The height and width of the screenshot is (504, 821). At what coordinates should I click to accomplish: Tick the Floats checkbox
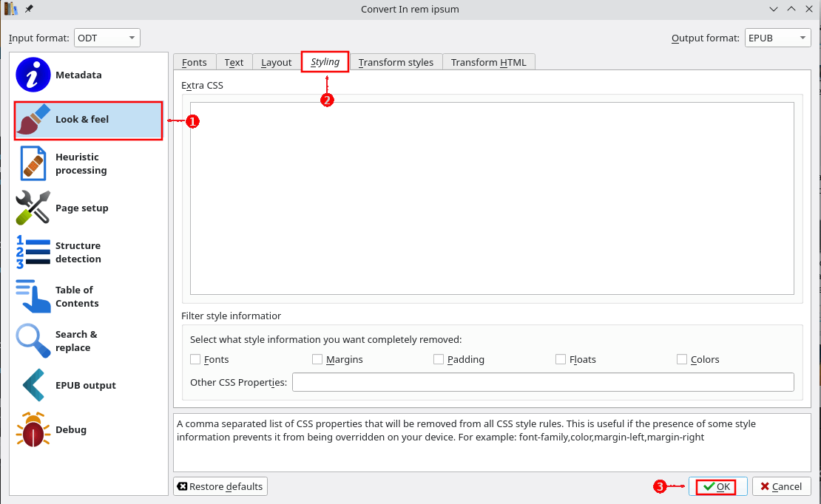click(561, 360)
